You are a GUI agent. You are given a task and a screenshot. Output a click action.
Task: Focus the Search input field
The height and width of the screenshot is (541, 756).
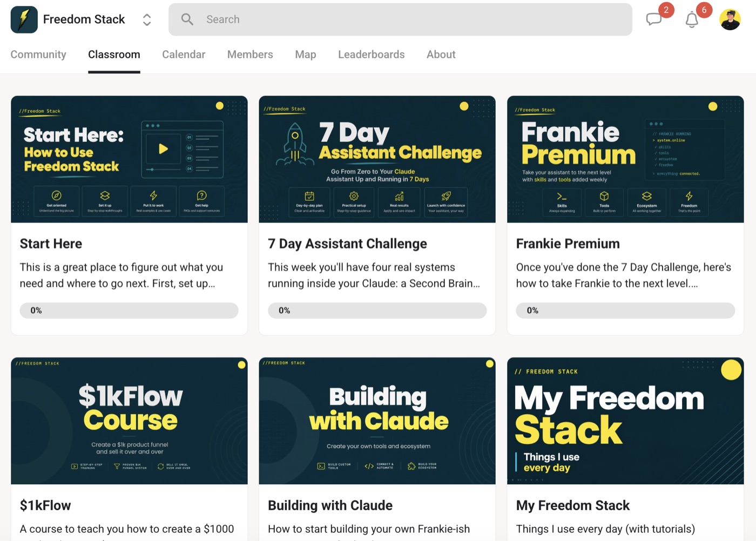tap(400, 19)
